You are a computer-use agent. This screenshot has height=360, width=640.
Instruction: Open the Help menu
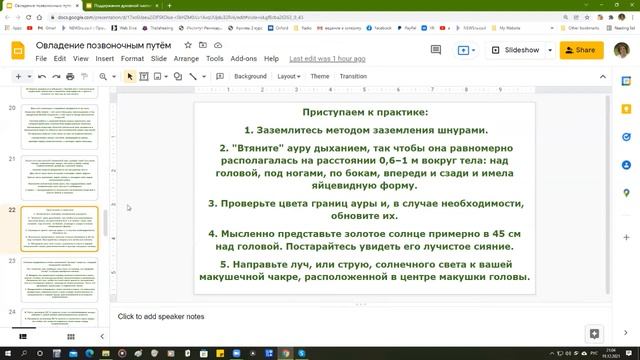[271, 59]
